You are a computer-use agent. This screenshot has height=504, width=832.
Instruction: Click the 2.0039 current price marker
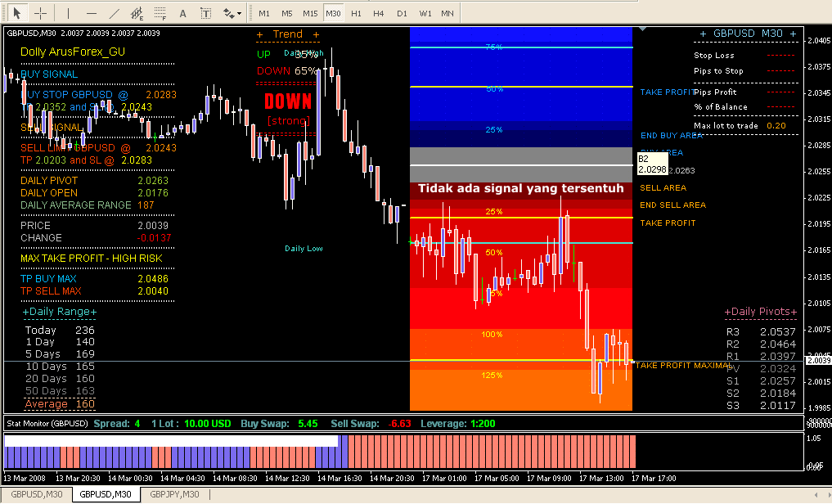click(x=818, y=360)
